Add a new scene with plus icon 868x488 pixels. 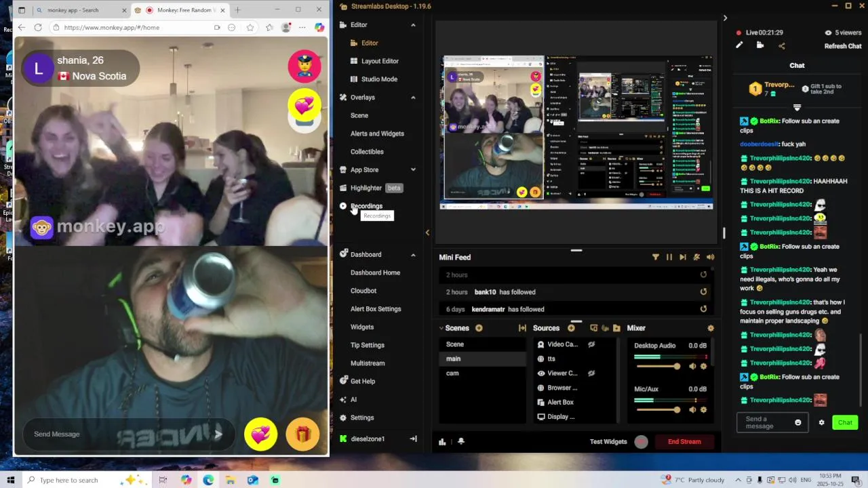pos(479,328)
